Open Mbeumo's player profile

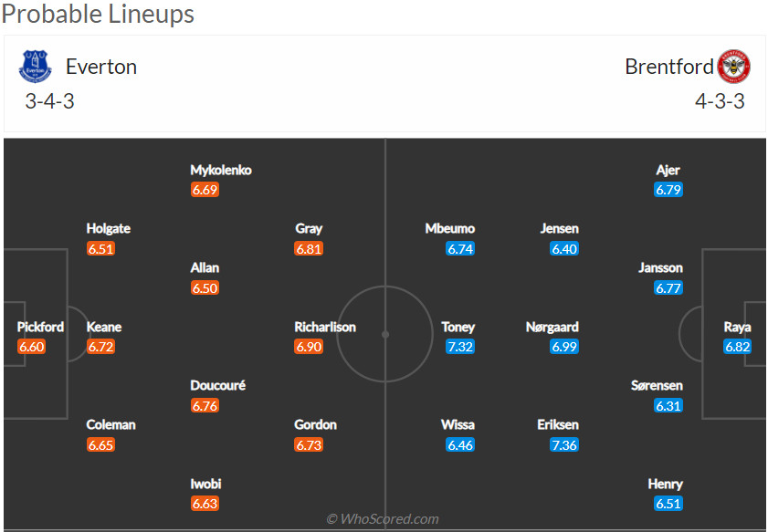[450, 228]
